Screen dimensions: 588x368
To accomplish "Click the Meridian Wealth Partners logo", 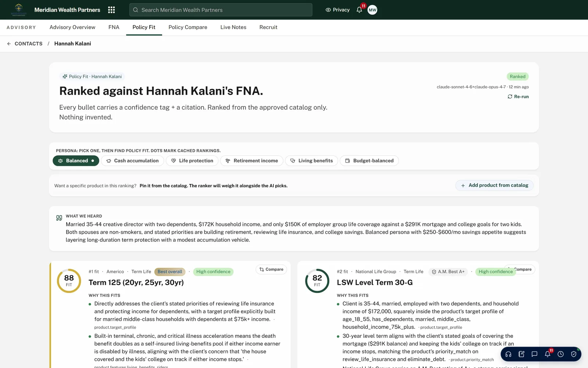I will [18, 10].
